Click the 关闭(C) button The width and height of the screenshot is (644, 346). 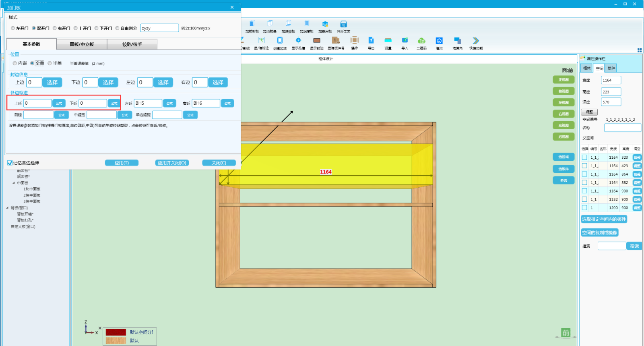[219, 163]
